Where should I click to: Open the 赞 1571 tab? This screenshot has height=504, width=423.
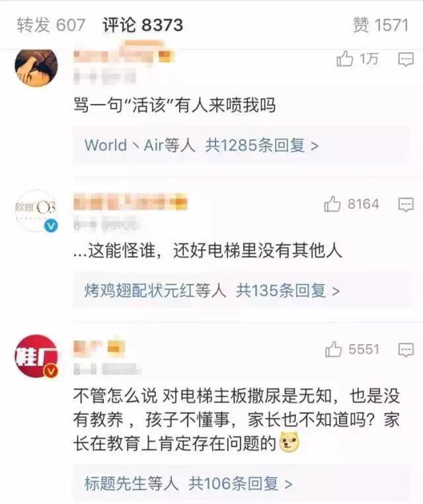point(381,25)
